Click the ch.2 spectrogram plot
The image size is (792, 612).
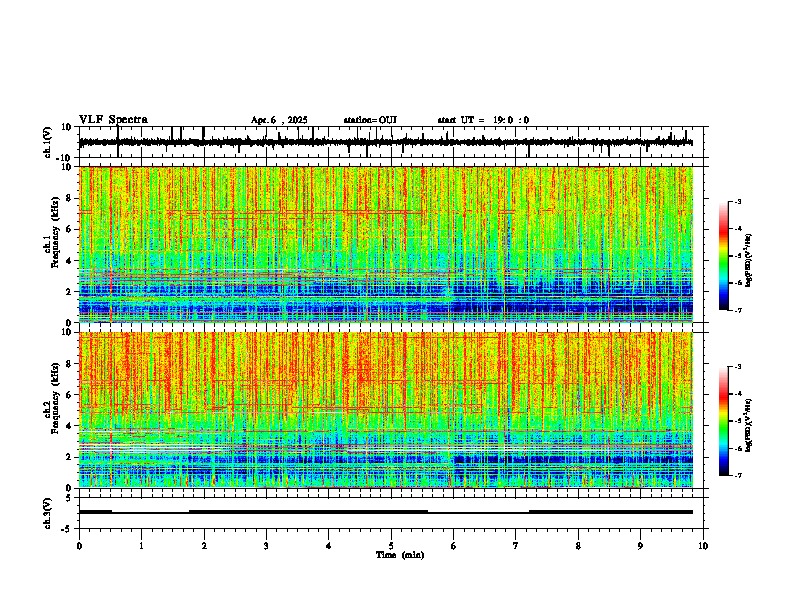[386, 410]
